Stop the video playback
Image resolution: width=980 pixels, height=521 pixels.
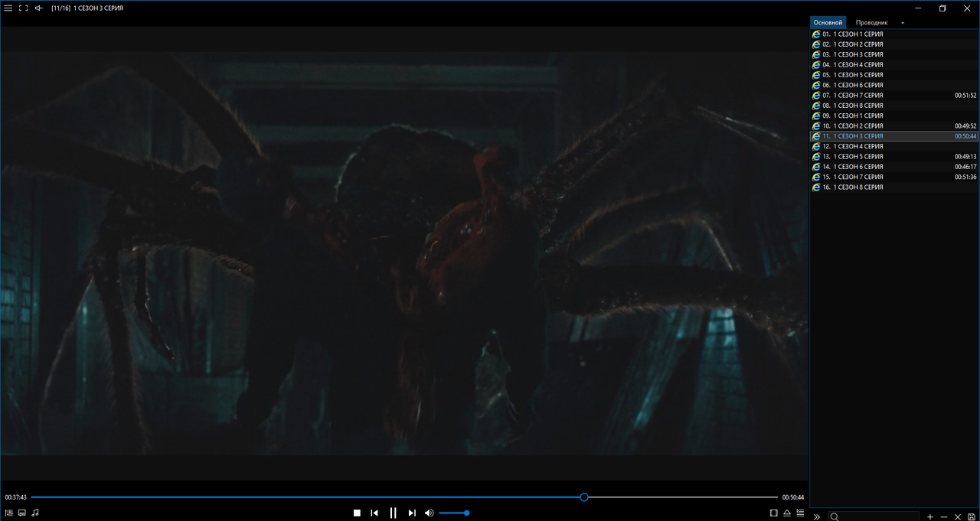(357, 513)
